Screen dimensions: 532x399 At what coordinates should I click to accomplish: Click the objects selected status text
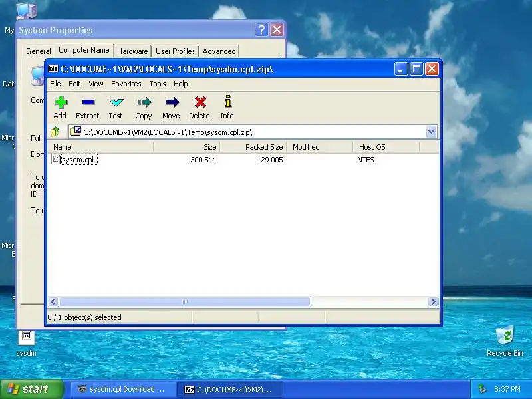tap(84, 317)
